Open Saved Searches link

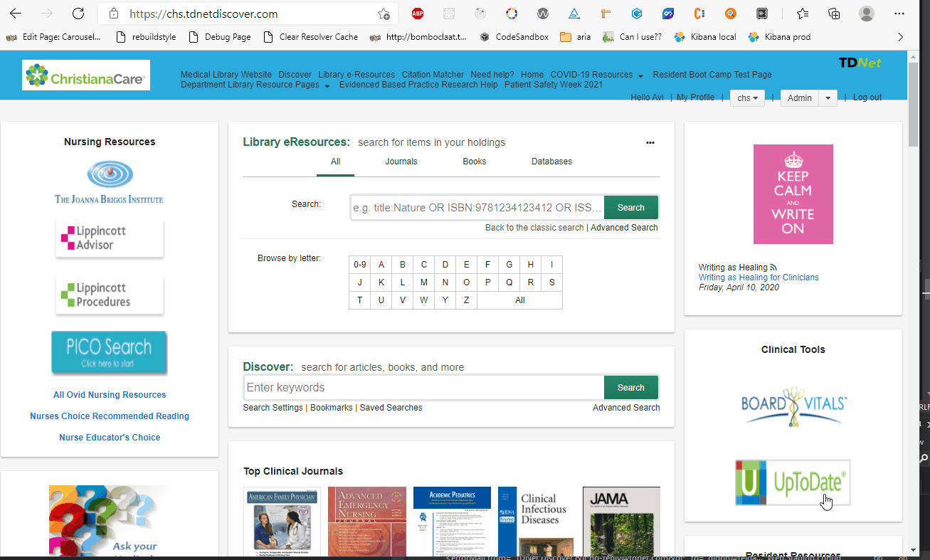391,408
